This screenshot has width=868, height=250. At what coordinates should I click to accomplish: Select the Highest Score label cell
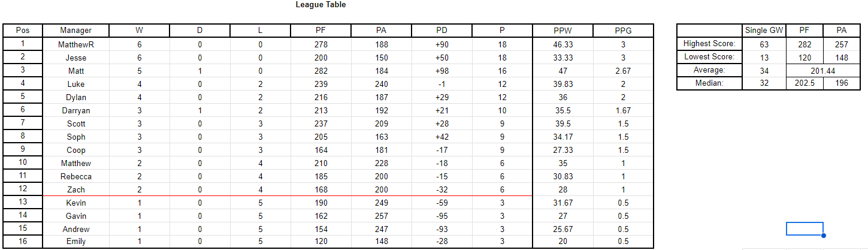click(x=709, y=44)
